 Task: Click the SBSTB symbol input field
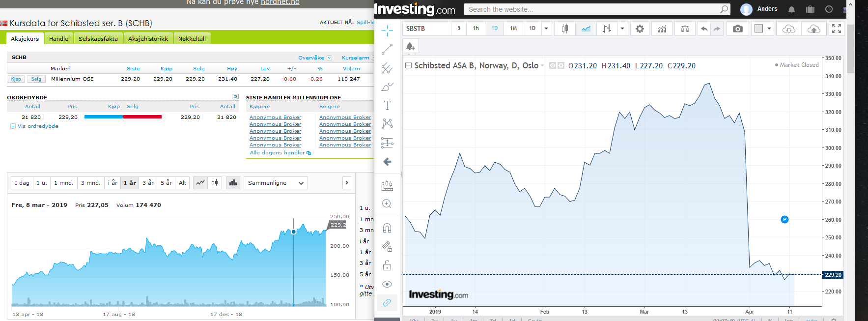point(427,29)
